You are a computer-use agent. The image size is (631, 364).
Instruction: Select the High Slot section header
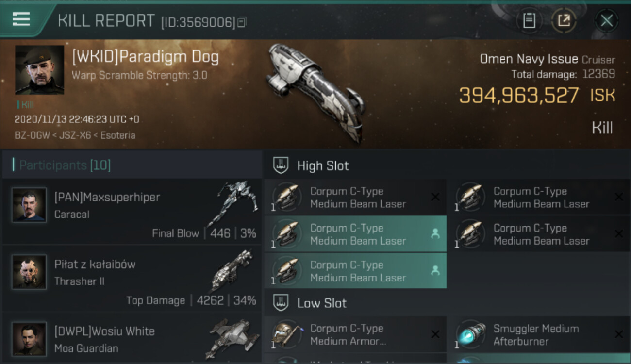point(323,165)
